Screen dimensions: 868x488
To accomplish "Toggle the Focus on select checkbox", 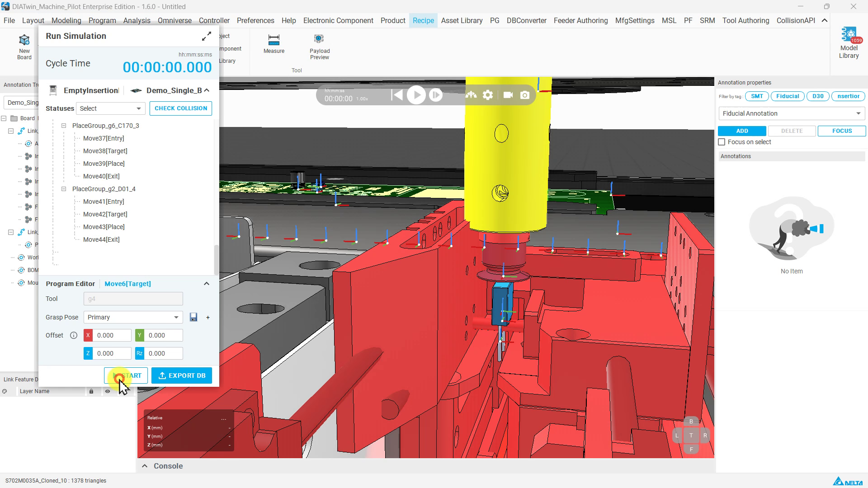I will [722, 142].
